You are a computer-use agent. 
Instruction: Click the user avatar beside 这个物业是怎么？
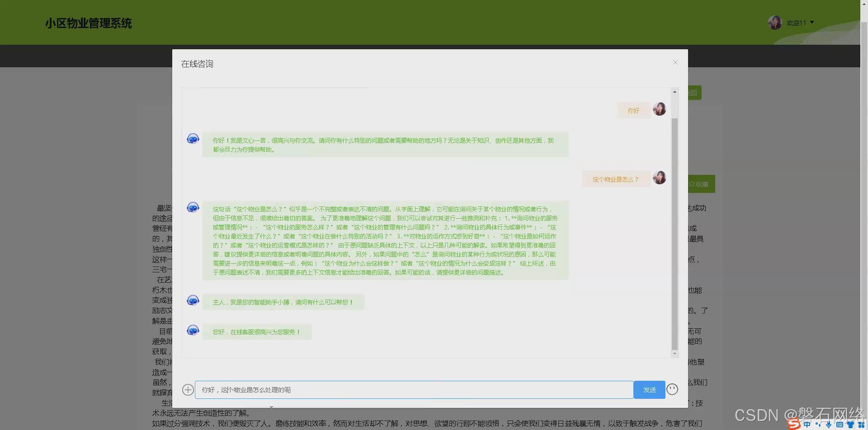coord(659,178)
